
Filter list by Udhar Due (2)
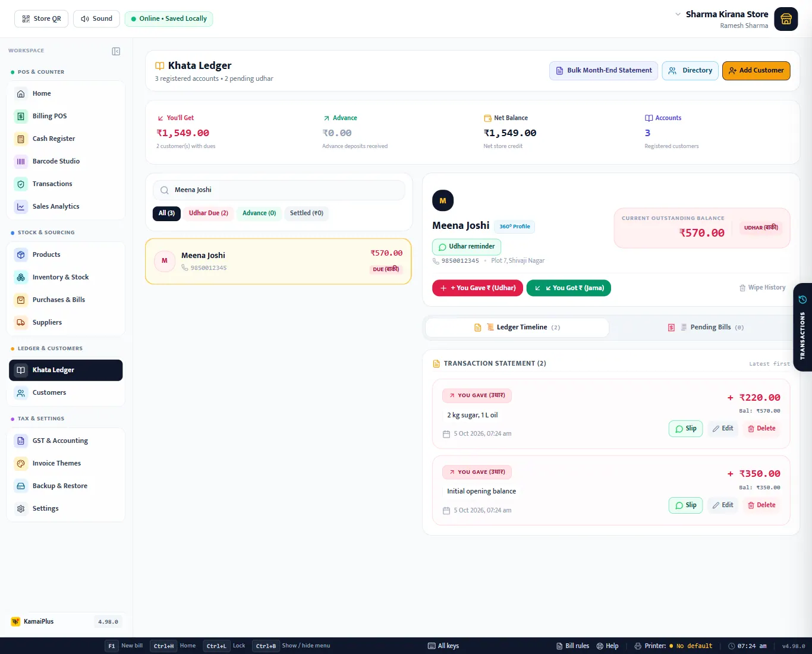[208, 213]
